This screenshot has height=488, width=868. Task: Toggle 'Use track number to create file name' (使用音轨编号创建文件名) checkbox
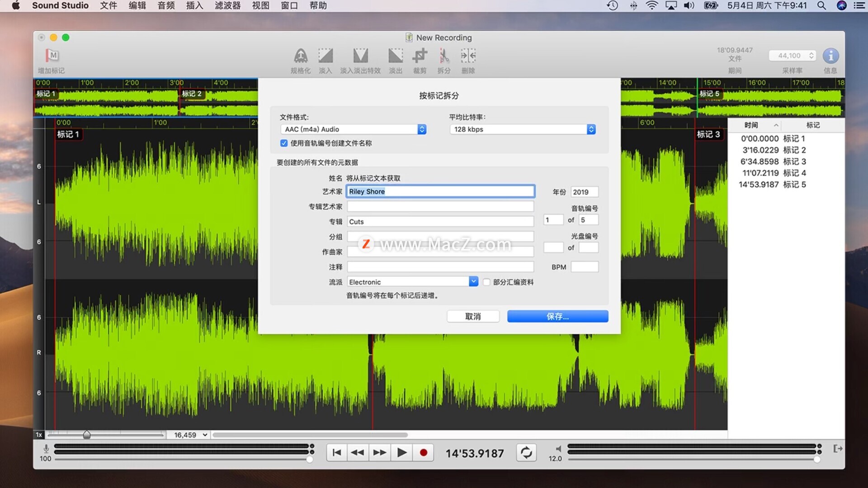click(x=284, y=143)
